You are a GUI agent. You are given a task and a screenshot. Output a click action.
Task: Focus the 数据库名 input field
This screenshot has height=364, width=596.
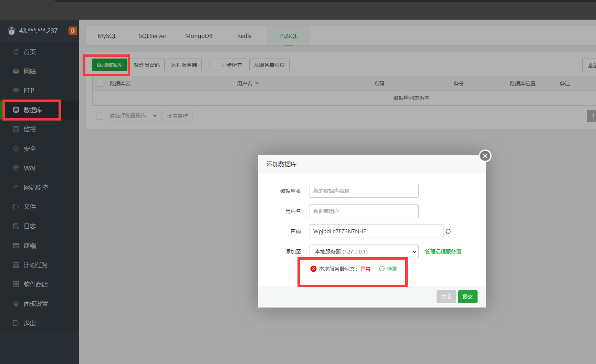[364, 191]
